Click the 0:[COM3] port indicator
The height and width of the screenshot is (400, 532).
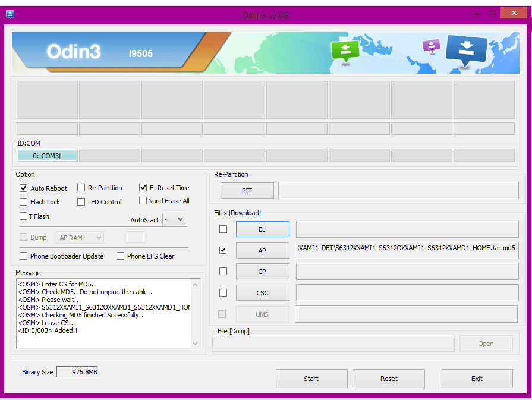click(x=47, y=155)
